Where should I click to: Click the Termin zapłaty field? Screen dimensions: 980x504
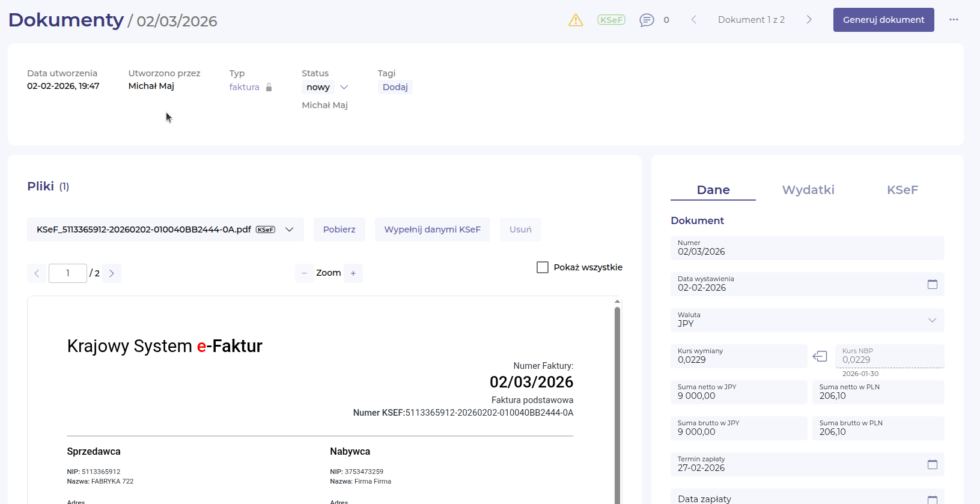pyautogui.click(x=808, y=464)
